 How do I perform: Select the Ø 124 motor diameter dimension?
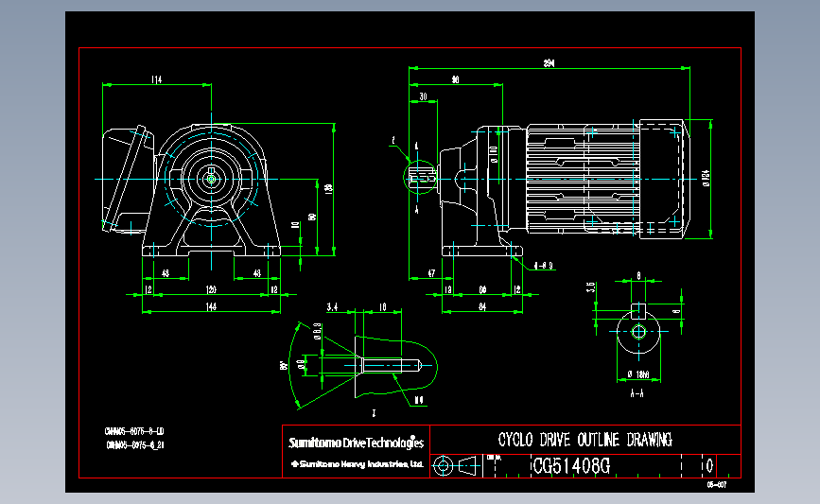706,178
